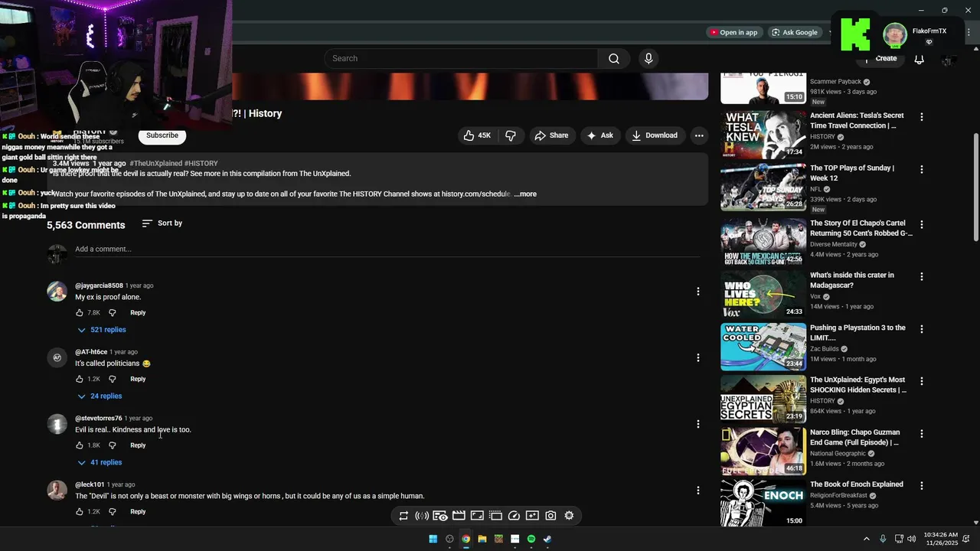Open the comments Sort by menu
The height and width of the screenshot is (551, 980).
pos(162,223)
